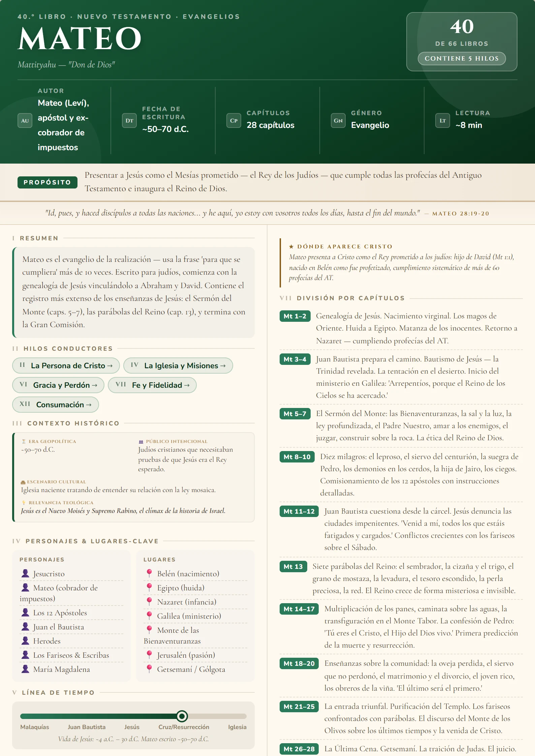Click the person icon beside Los 12 Apóstoles
535x756 pixels.
coord(25,612)
